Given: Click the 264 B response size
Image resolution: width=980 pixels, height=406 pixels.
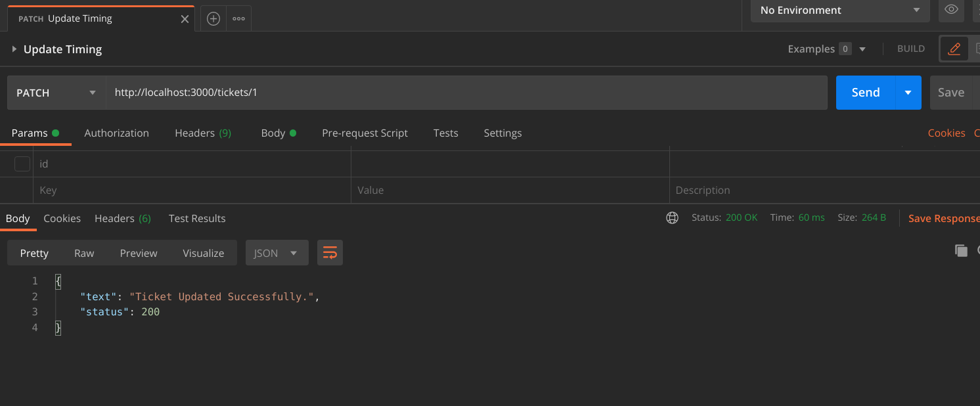Looking at the screenshot, I should click(x=874, y=217).
